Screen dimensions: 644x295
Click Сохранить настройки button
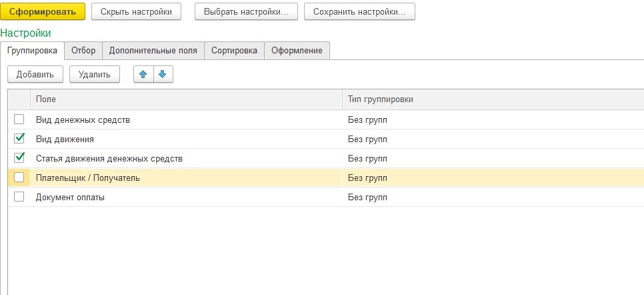tap(359, 11)
